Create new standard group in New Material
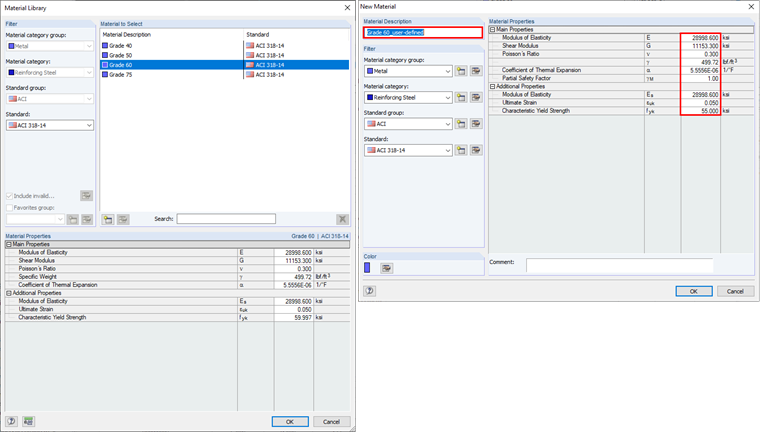The image size is (760, 432). (x=461, y=124)
